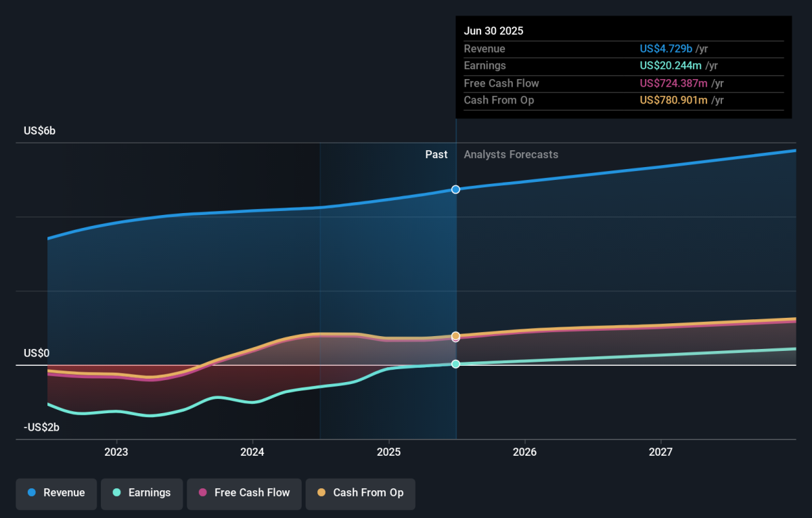Toggle the Earnings series legend button
The height and width of the screenshot is (518, 812).
[141, 493]
